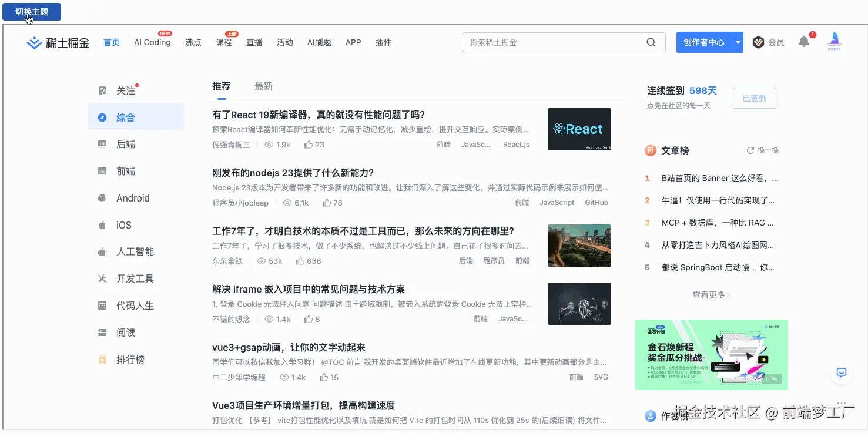Image resolution: width=868 pixels, height=433 pixels.
Task: Click the floating feedback chat icon
Action: point(841,372)
